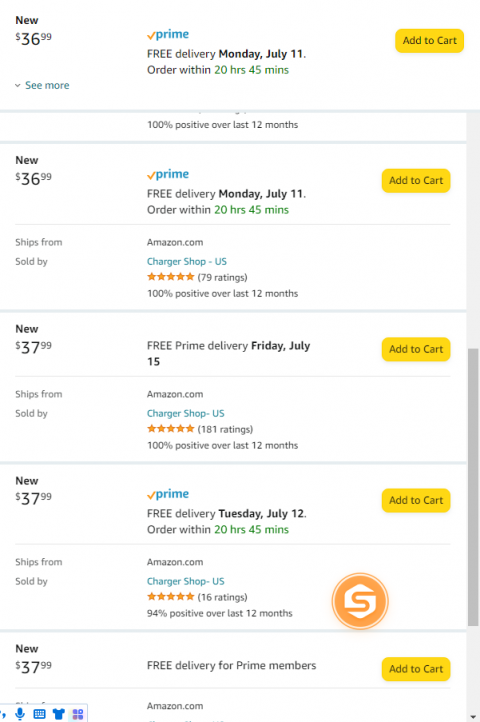The width and height of the screenshot is (480, 722).
Task: Click prime logo above Tuesday, July 12 delivery
Action: [168, 495]
